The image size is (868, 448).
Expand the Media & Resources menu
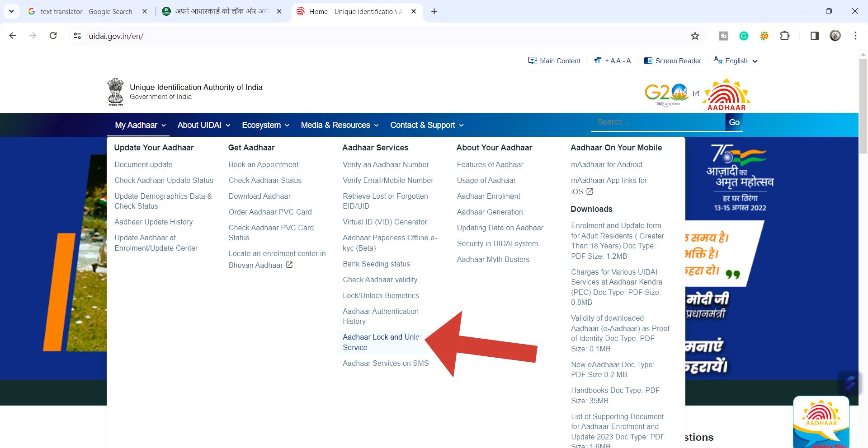point(340,125)
